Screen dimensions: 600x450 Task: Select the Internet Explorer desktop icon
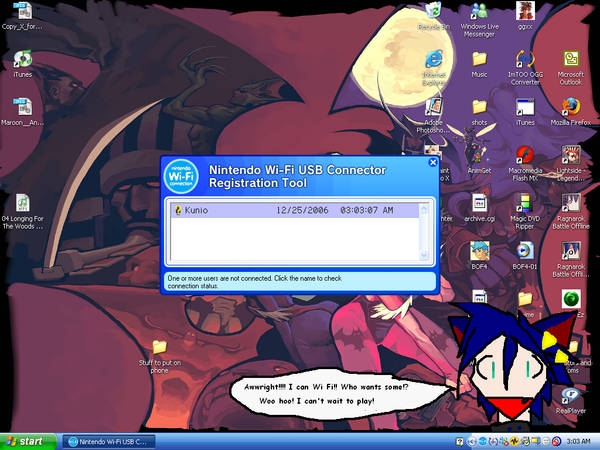coord(433,58)
